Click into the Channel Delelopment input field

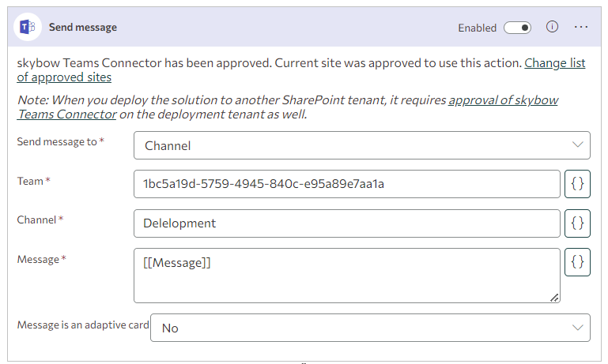click(347, 223)
